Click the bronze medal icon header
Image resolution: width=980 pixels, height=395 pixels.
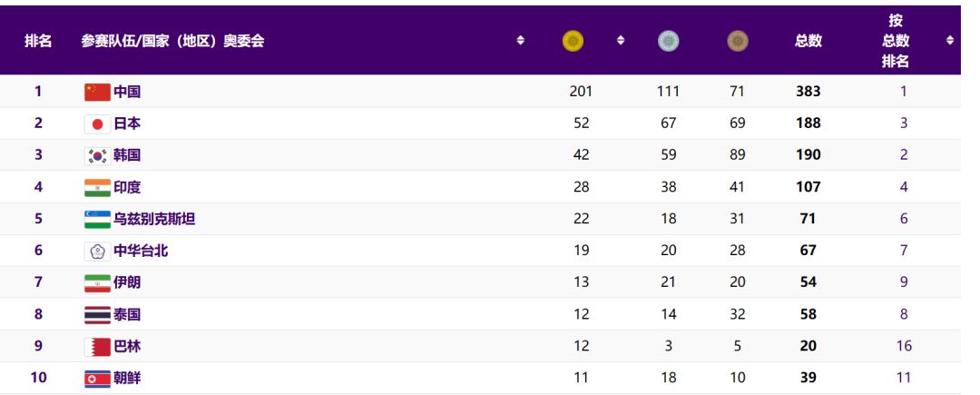738,41
